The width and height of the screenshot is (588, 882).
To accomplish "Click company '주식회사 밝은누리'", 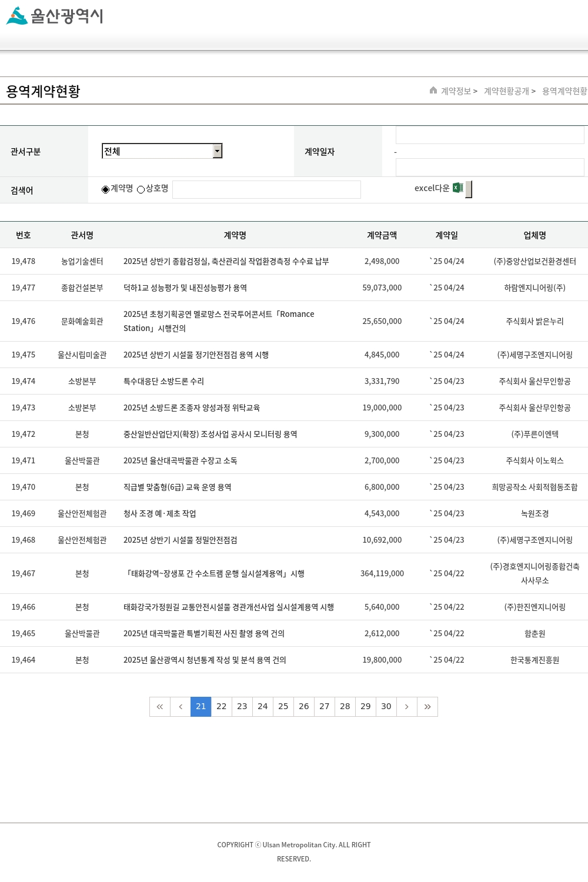I will click(x=535, y=322).
